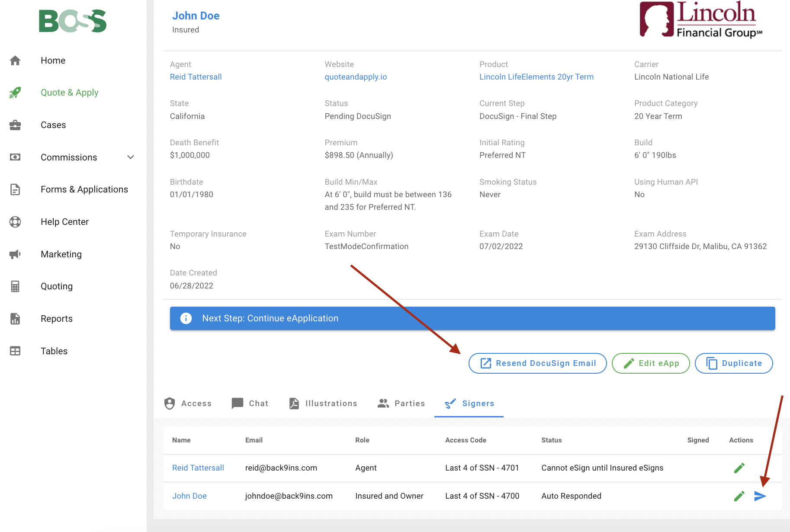Screen dimensions: 790x532
Task: Edit signer Reid Tattersall with pencil icon
Action: point(739,468)
